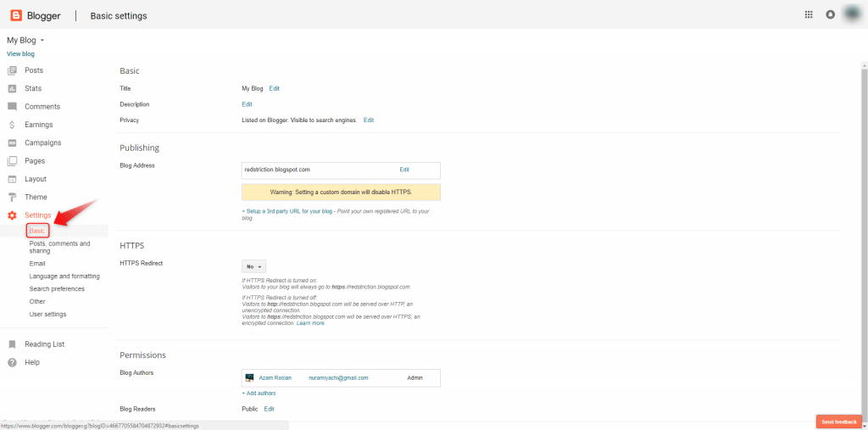Open the HTTPS Redirect dropdown
Viewport: 868px width, 430px height.
[254, 266]
